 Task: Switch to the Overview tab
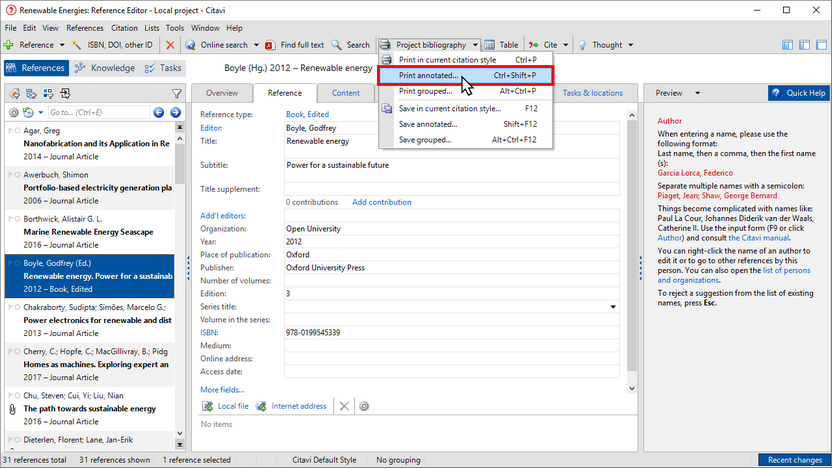(222, 93)
